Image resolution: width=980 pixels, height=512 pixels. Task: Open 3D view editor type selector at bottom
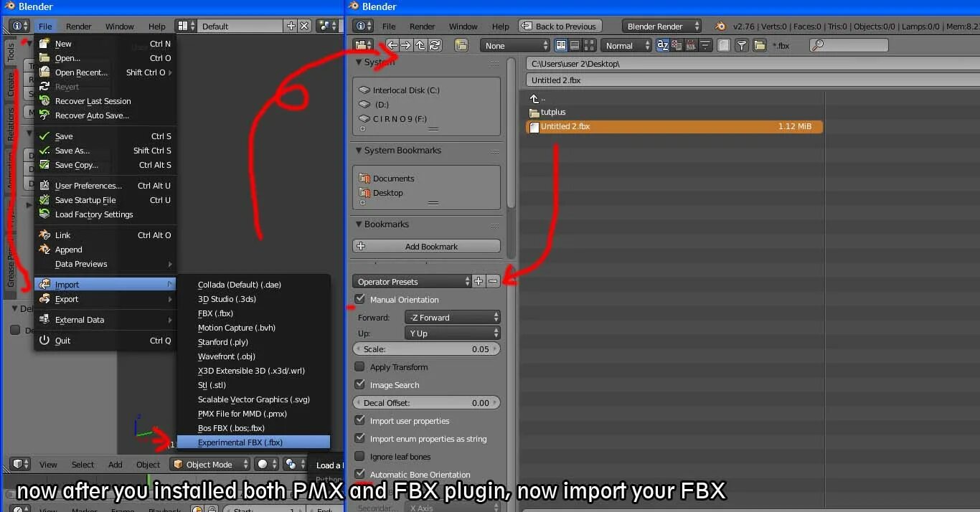20,464
